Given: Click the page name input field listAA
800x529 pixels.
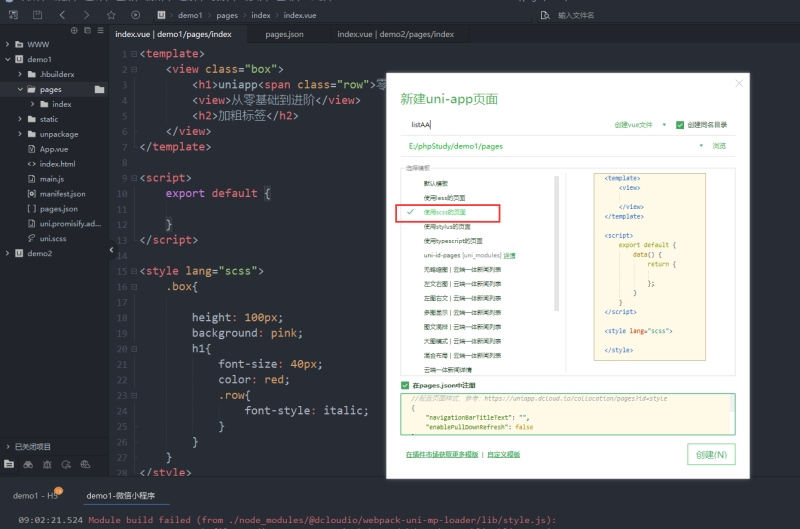Looking at the screenshot, I should tap(507, 124).
